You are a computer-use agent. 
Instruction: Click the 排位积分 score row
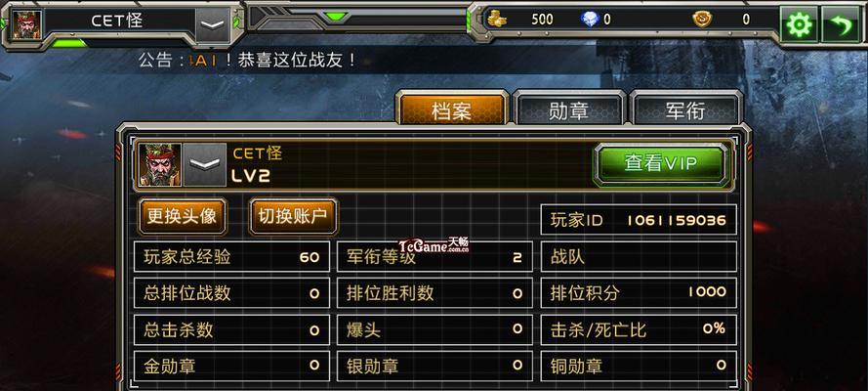[639, 292]
